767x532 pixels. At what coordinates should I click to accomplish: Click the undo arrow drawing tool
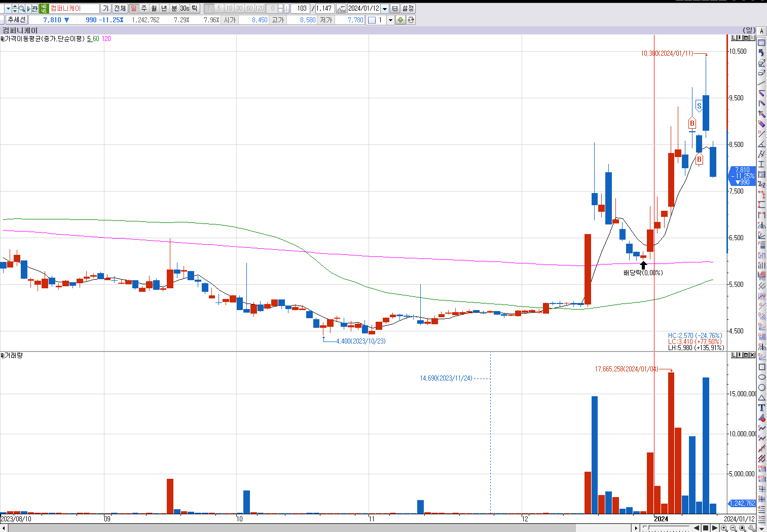(x=761, y=52)
